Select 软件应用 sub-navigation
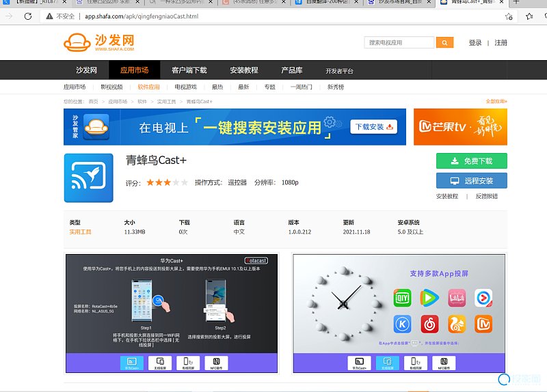Image resolution: width=547 pixels, height=392 pixels. [x=148, y=87]
